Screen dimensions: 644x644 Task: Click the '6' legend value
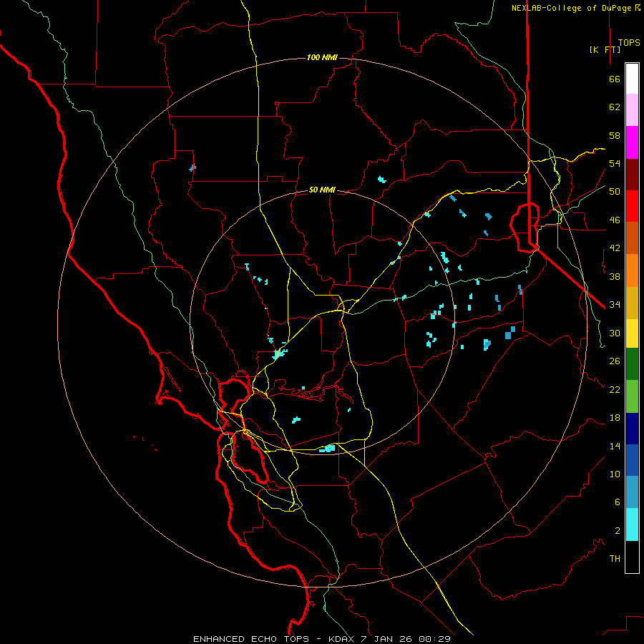click(x=618, y=502)
